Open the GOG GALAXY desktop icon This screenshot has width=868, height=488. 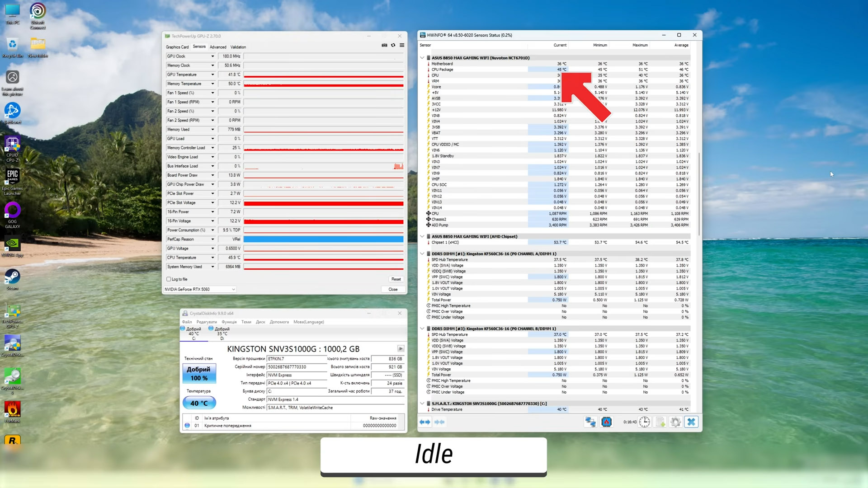click(x=13, y=216)
